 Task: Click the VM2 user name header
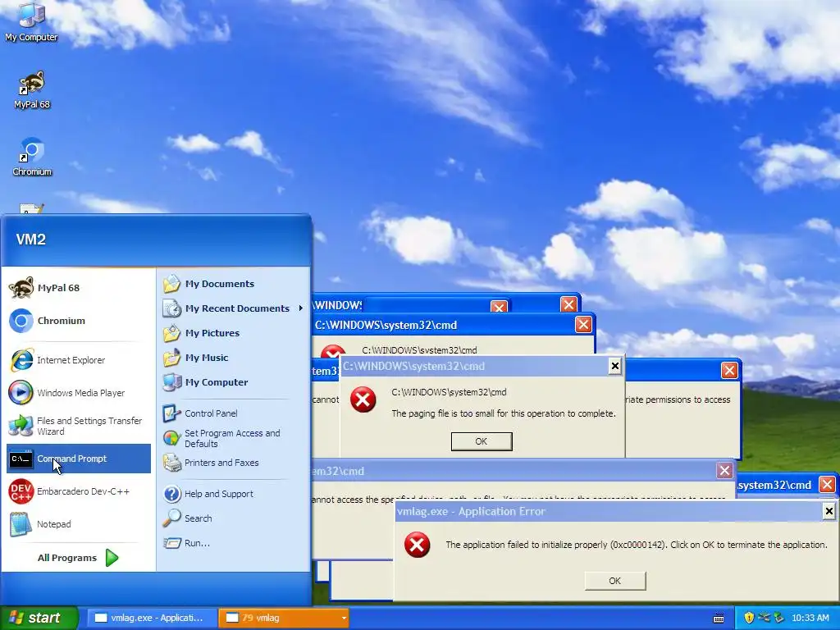coord(30,239)
